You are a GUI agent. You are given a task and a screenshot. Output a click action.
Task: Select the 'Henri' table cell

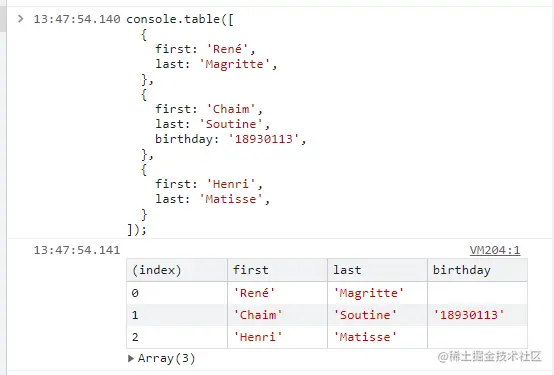277,337
